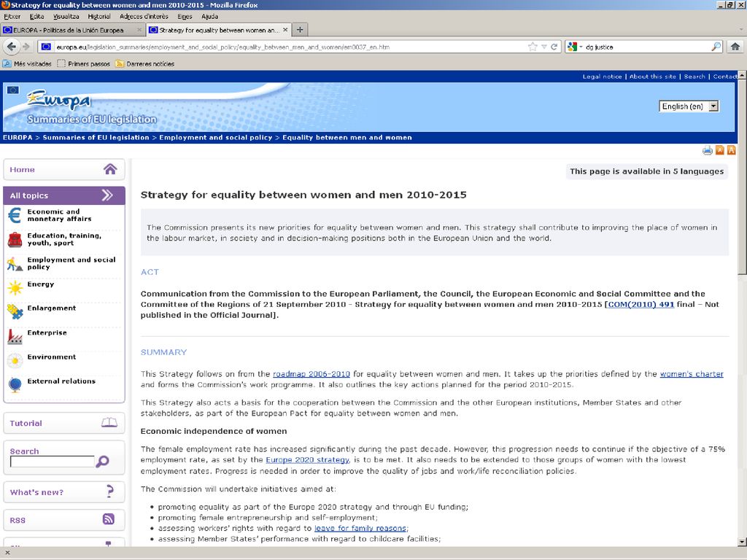Open a new tab with plus button

[300, 29]
